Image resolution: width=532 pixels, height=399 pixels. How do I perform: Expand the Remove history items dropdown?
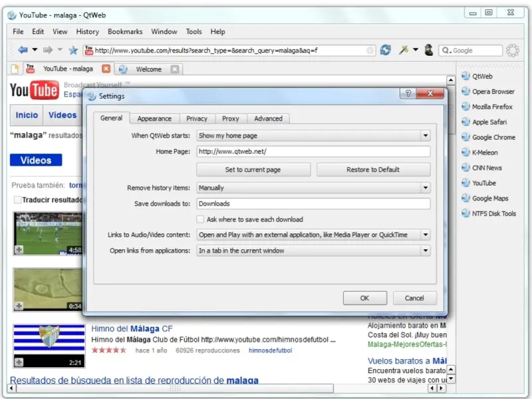pos(425,188)
